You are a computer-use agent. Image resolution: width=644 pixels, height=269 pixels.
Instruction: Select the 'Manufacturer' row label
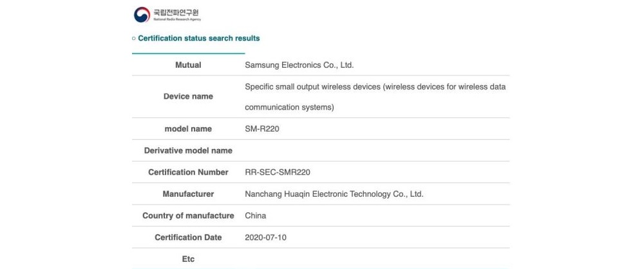(188, 194)
